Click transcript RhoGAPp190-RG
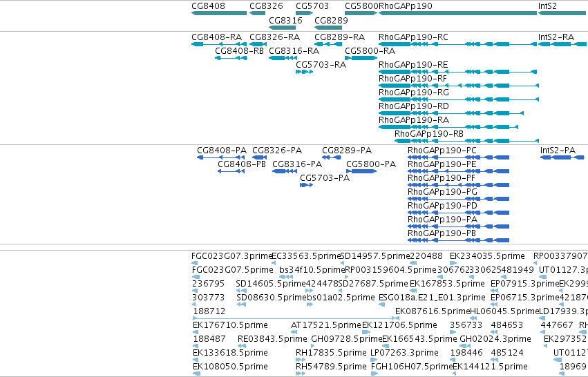The width and height of the screenshot is (588, 377). (x=459, y=99)
